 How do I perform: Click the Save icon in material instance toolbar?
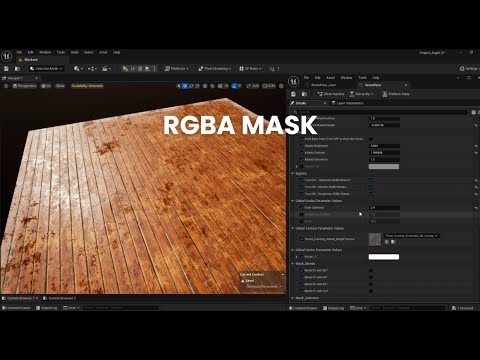point(293,94)
